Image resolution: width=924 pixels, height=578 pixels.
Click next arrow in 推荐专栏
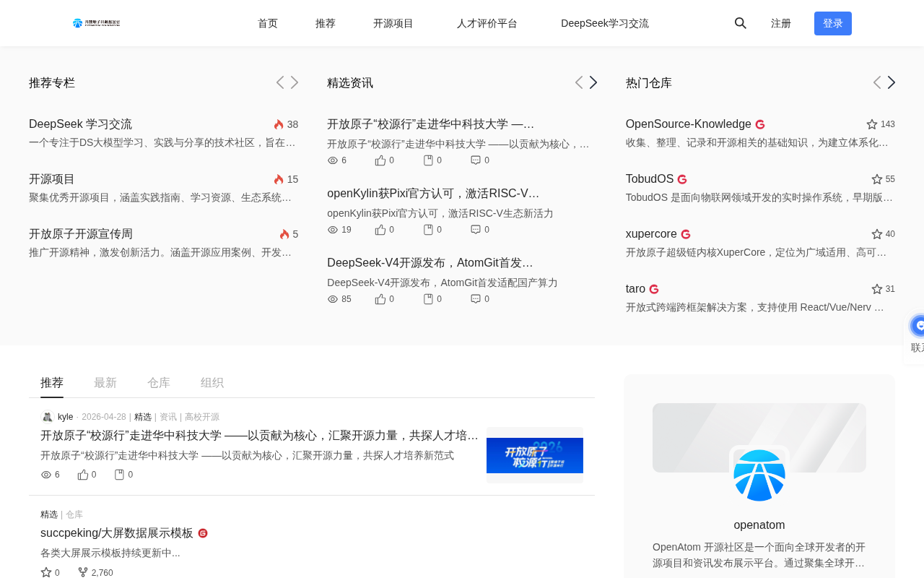point(295,82)
